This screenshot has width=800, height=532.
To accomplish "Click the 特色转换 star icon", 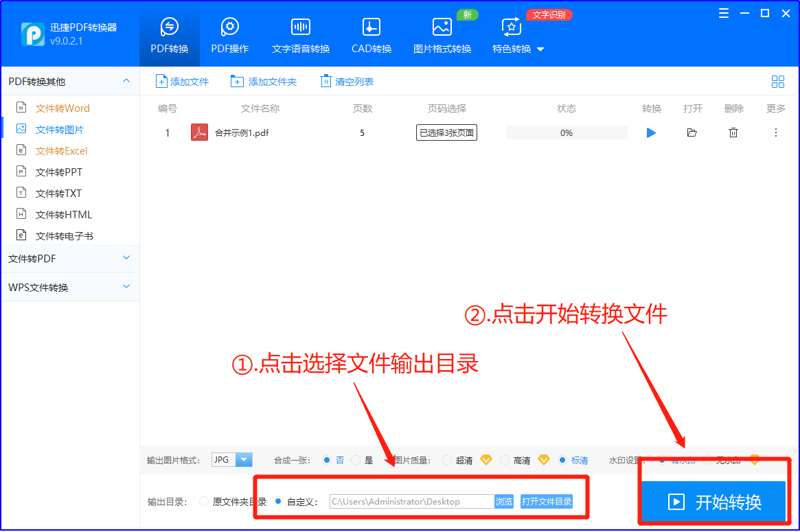I will 511,27.
